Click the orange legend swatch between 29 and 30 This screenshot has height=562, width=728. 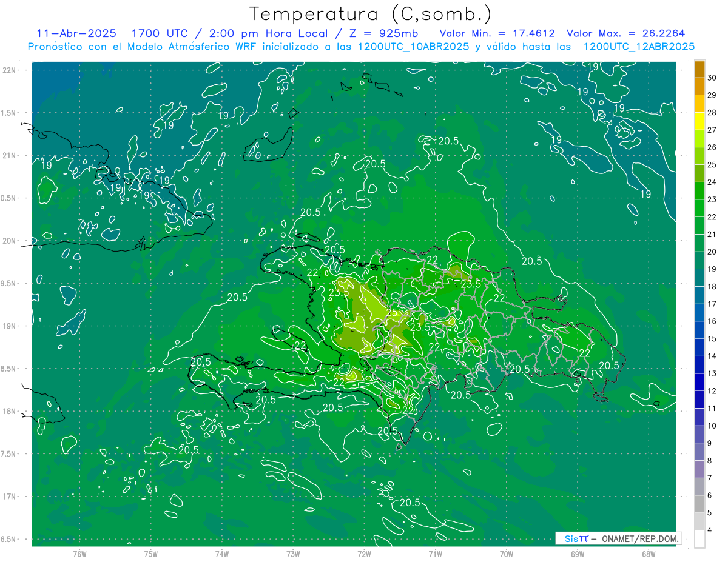(x=699, y=86)
